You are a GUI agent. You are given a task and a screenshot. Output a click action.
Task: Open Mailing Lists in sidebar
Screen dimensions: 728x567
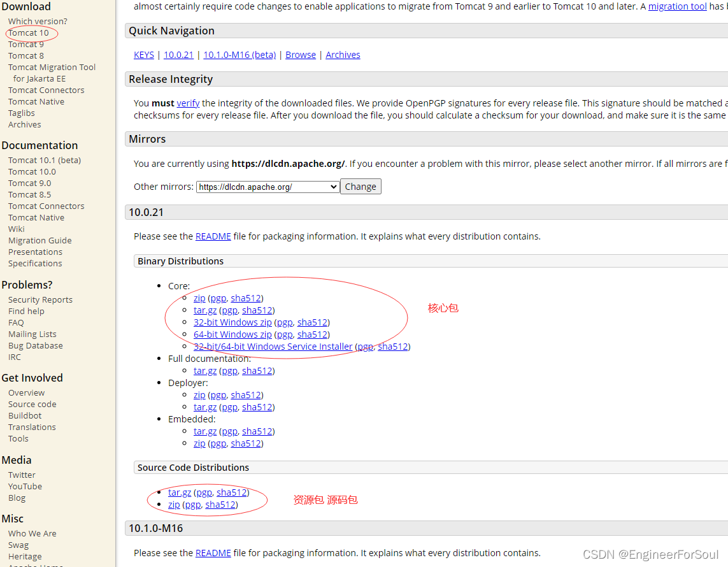32,334
